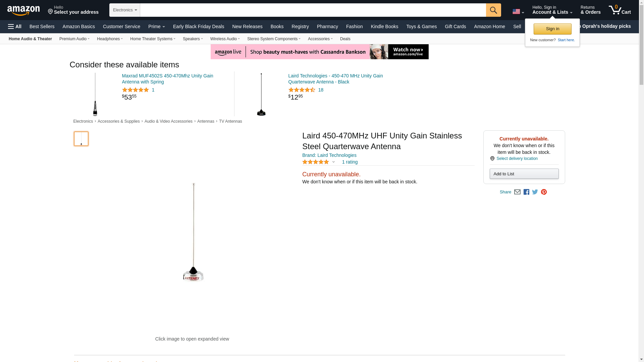Image resolution: width=644 pixels, height=362 pixels.
Task: Share on Facebook icon
Action: (526, 192)
